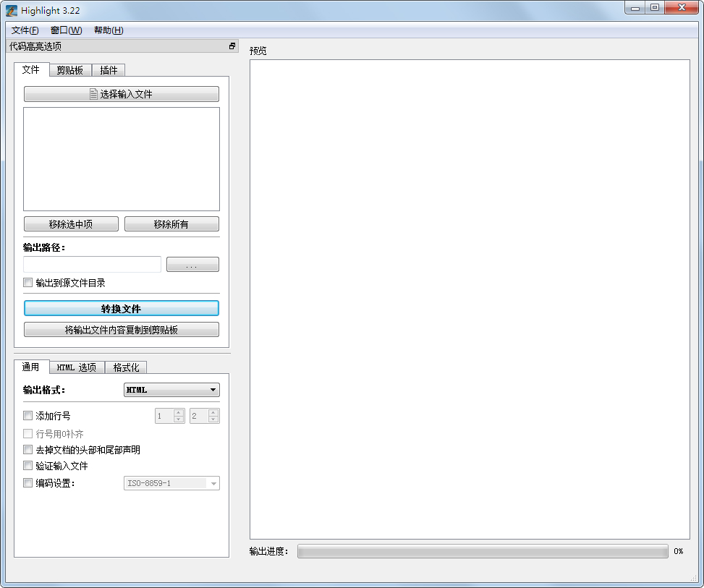Browse output path with the ... button
704x588 pixels.
[x=192, y=265]
